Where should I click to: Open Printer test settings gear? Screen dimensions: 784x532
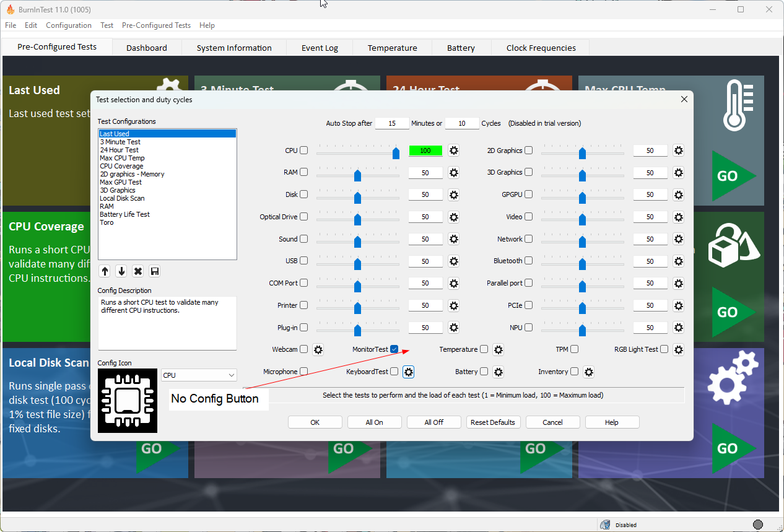tap(453, 305)
